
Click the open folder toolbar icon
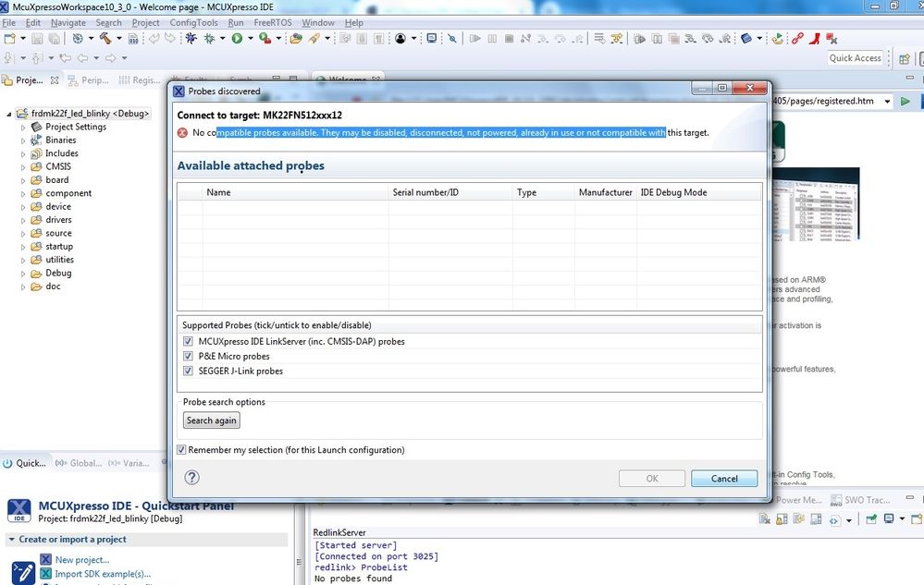click(296, 38)
